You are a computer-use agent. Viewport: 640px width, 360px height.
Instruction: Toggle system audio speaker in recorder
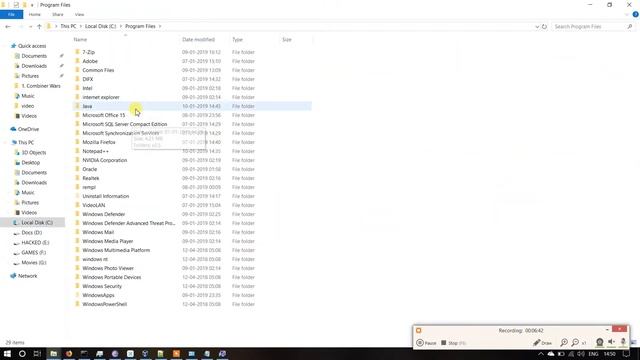coord(611,342)
